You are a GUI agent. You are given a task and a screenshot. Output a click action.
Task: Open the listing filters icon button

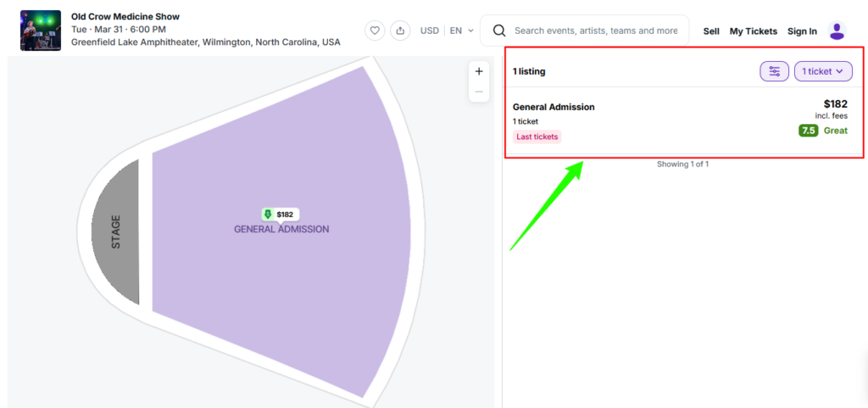point(775,71)
